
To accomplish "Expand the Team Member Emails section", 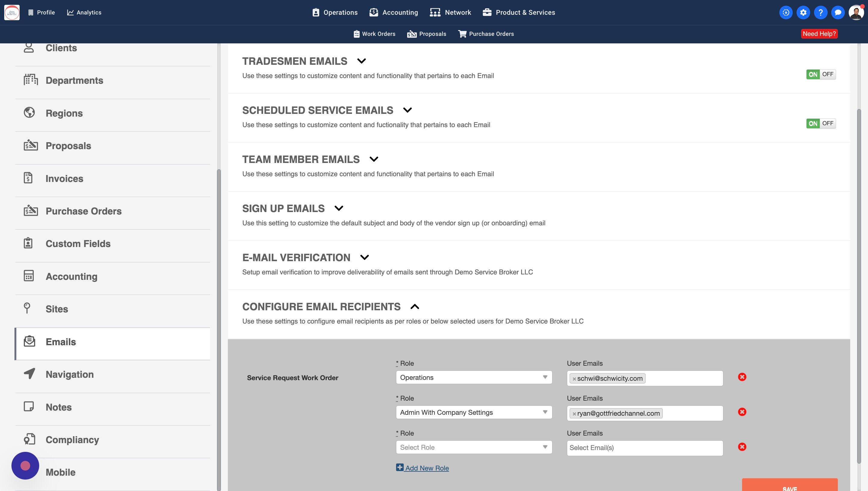I will click(x=374, y=159).
